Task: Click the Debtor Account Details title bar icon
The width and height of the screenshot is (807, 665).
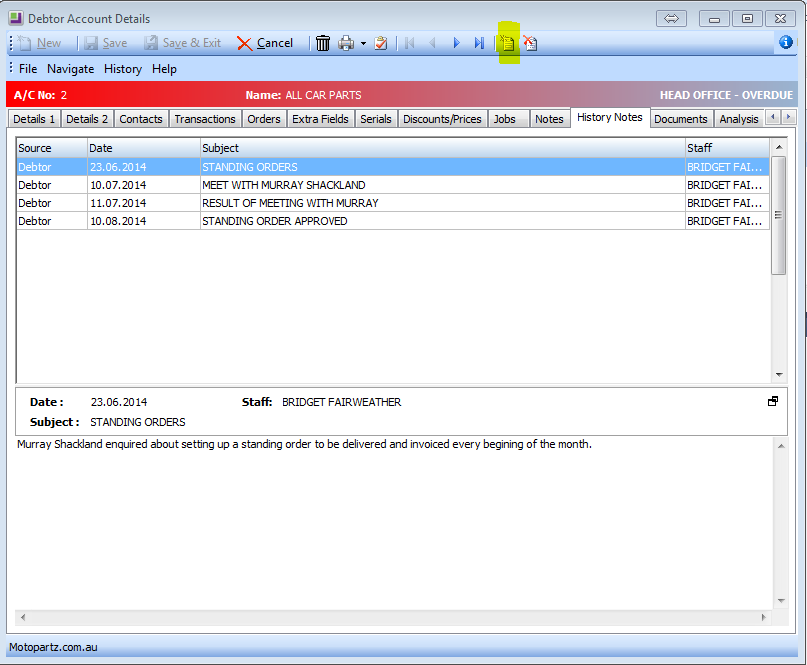Action: (16, 19)
